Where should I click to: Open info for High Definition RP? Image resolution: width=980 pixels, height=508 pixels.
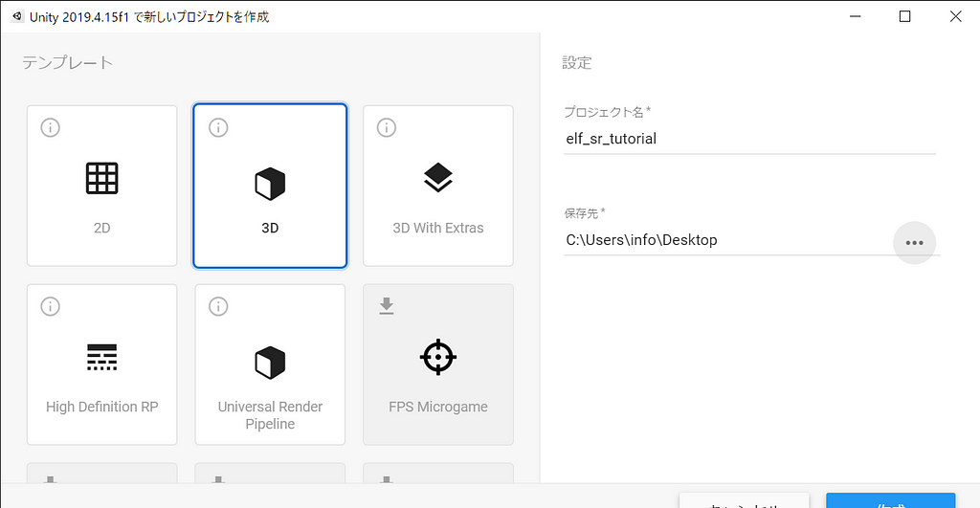pyautogui.click(x=50, y=306)
